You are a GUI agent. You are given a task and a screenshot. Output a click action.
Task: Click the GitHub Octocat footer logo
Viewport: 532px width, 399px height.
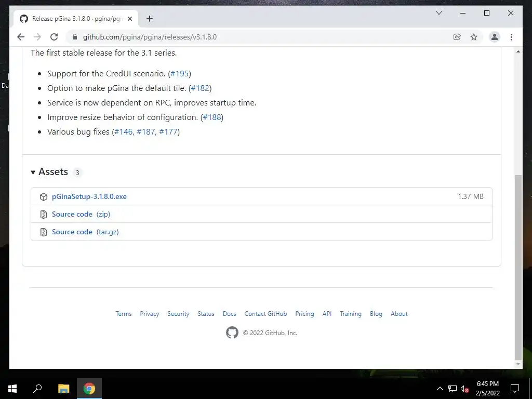[232, 332]
